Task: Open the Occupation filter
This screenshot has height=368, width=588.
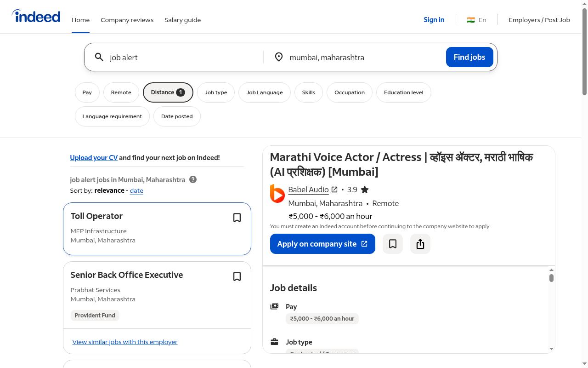Action: tap(350, 92)
